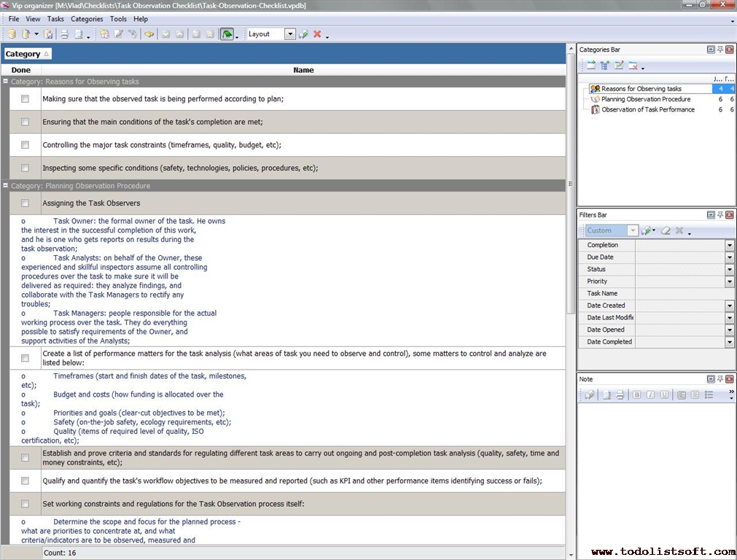Collapse the 'Reasons for Observing tasks' group
Screen dimensions: 737x560
[x=6, y=82]
